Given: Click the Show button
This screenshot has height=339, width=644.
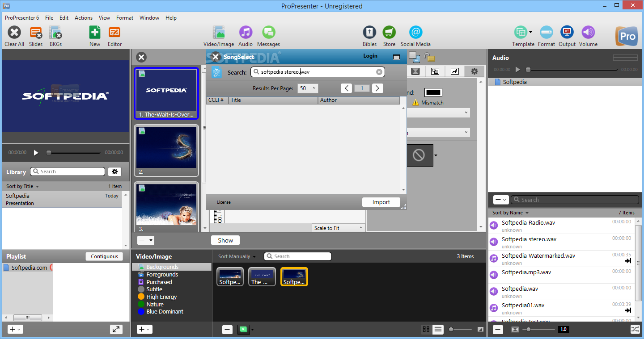Looking at the screenshot, I should (225, 240).
